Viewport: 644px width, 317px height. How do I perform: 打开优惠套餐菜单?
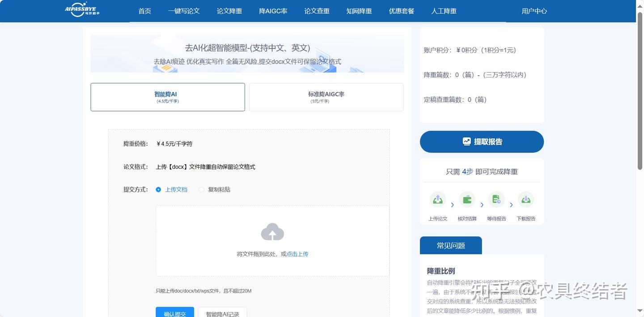401,11
